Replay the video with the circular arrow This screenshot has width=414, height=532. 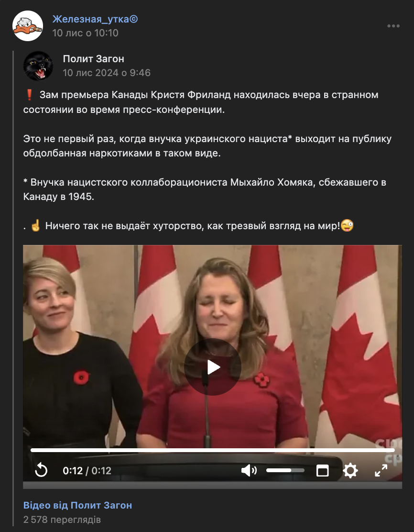pos(42,471)
